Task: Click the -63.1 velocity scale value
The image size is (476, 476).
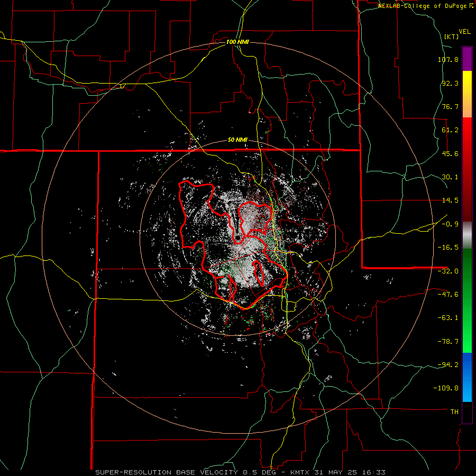Action: [x=448, y=318]
